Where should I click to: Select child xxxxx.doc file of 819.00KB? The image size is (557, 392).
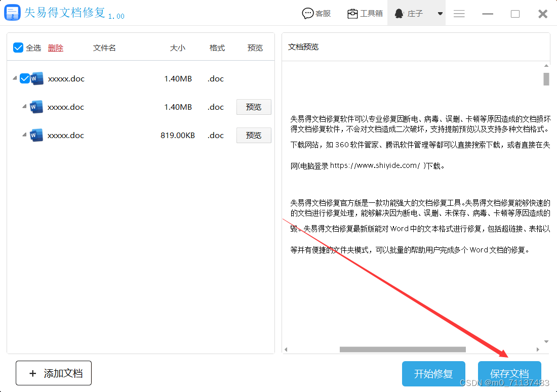point(66,136)
